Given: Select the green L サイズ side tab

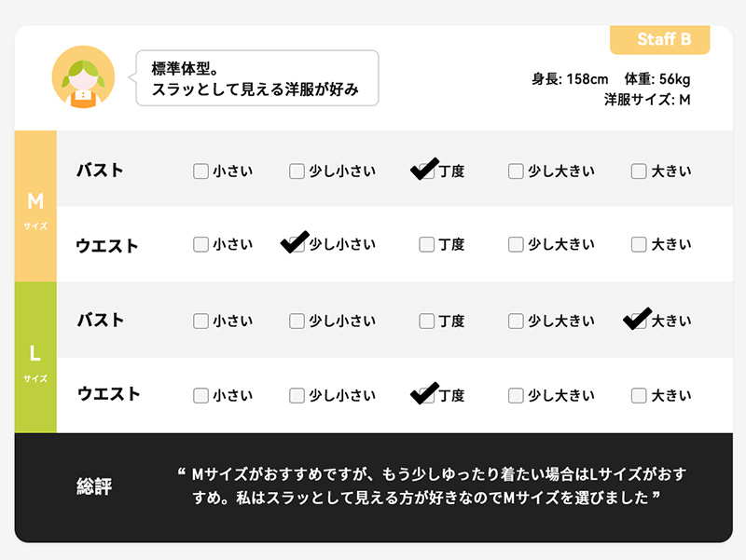Looking at the screenshot, I should coord(35,358).
